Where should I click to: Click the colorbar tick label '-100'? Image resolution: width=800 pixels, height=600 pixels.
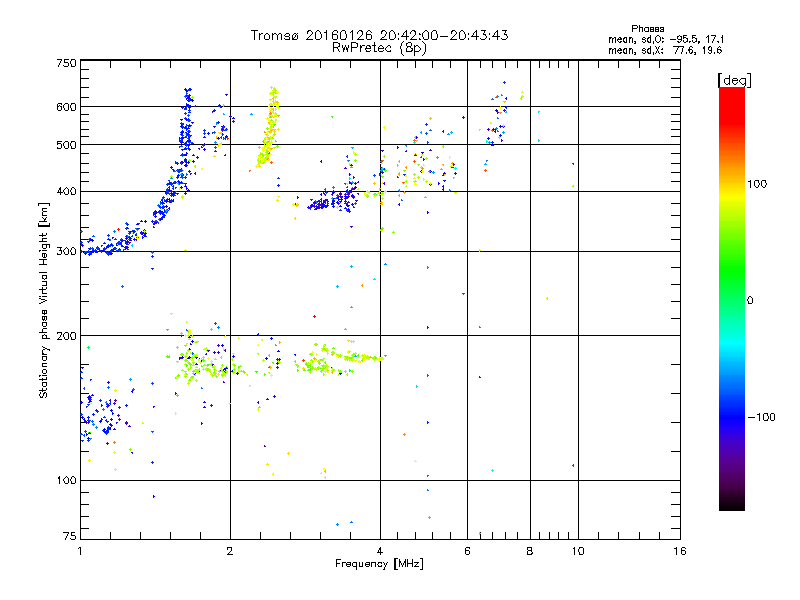point(761,417)
